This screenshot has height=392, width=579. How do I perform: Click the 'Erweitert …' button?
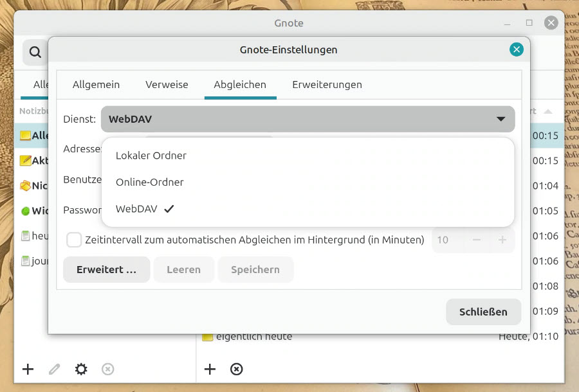tap(106, 269)
